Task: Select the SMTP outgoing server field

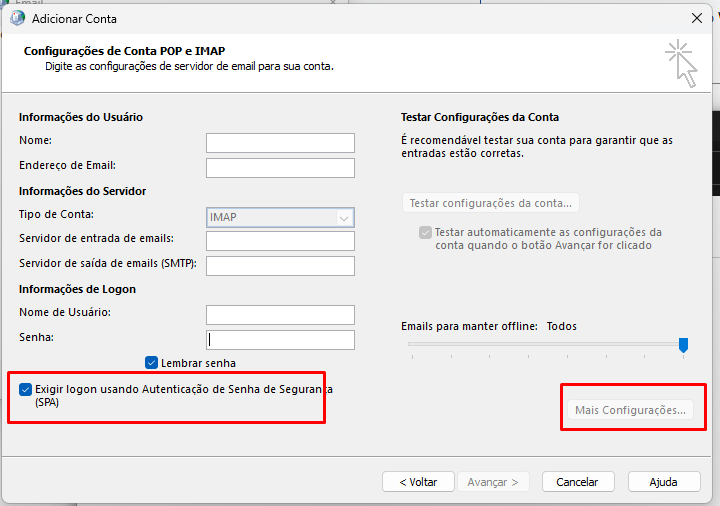Action: click(x=280, y=266)
